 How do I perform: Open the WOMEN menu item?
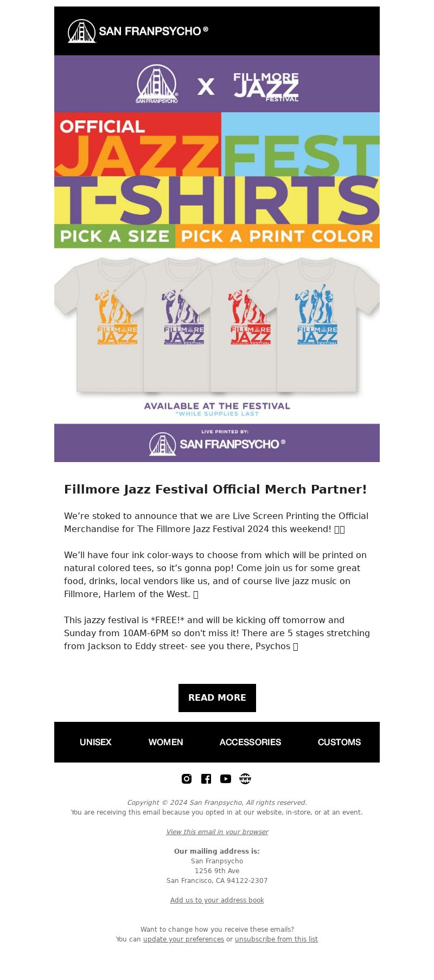166,742
